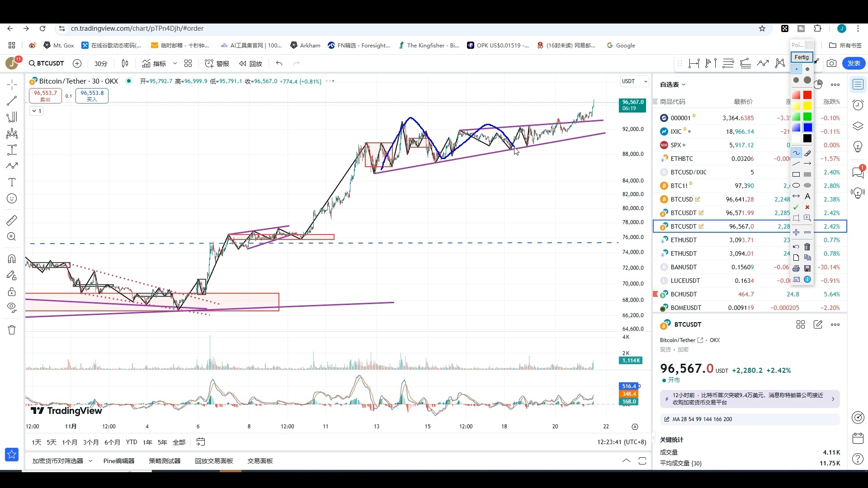Click the Fertig button in pointer palette
This screenshot has width=868, height=488.
click(x=802, y=57)
